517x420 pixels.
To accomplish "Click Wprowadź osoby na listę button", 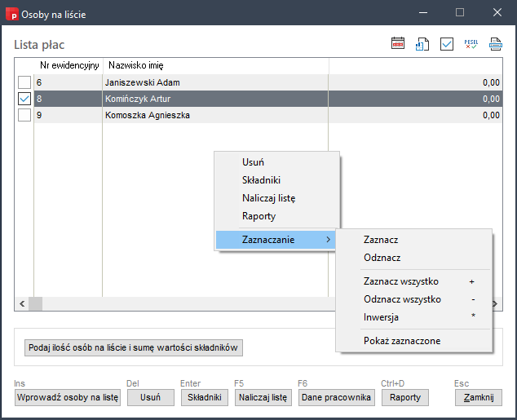I will 68,398.
